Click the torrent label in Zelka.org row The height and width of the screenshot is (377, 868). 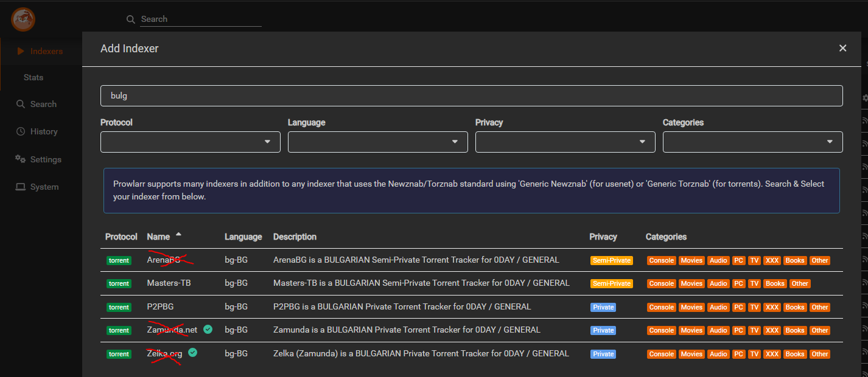[x=119, y=354]
